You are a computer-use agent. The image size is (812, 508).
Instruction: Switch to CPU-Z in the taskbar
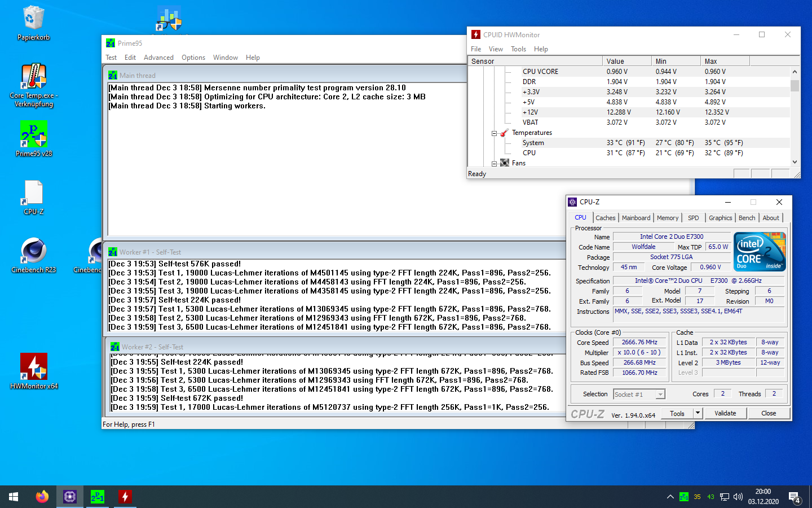69,497
